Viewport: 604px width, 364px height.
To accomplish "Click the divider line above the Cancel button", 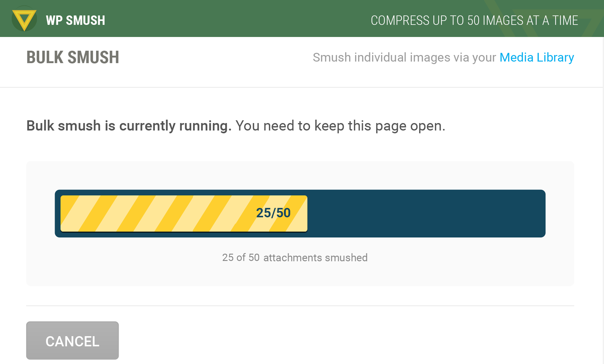I will coord(300,306).
